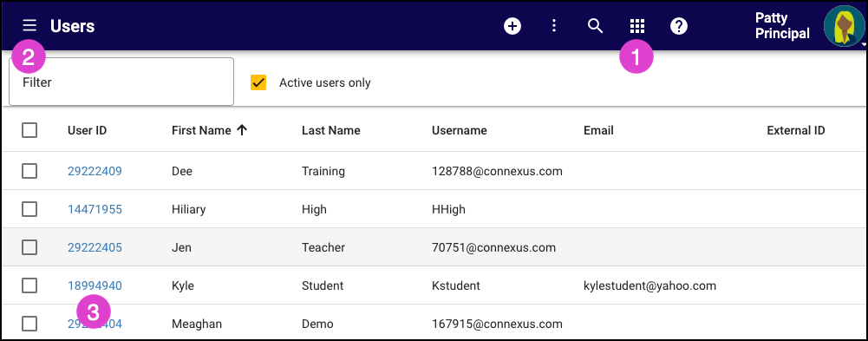868x341 pixels.
Task: Click first name Kyle
Action: (x=183, y=285)
